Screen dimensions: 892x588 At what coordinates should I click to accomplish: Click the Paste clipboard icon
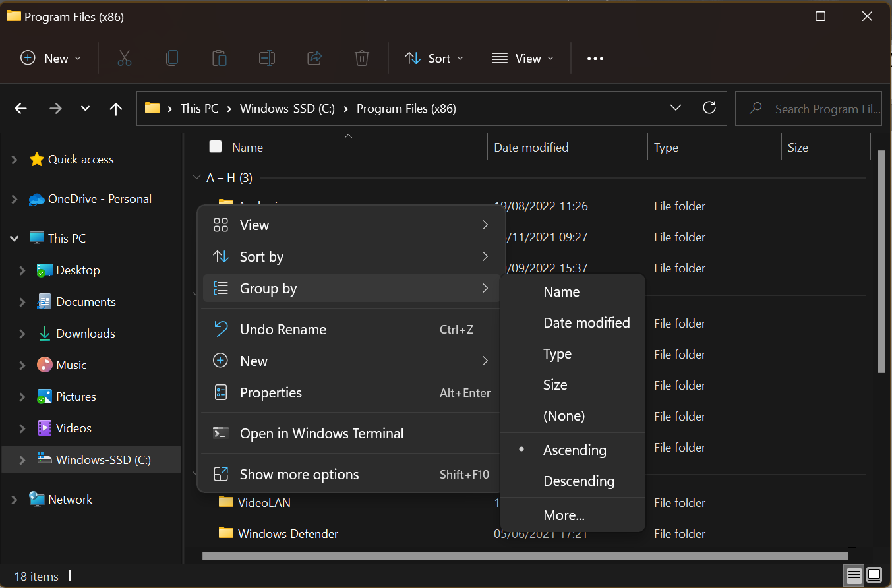coord(219,58)
